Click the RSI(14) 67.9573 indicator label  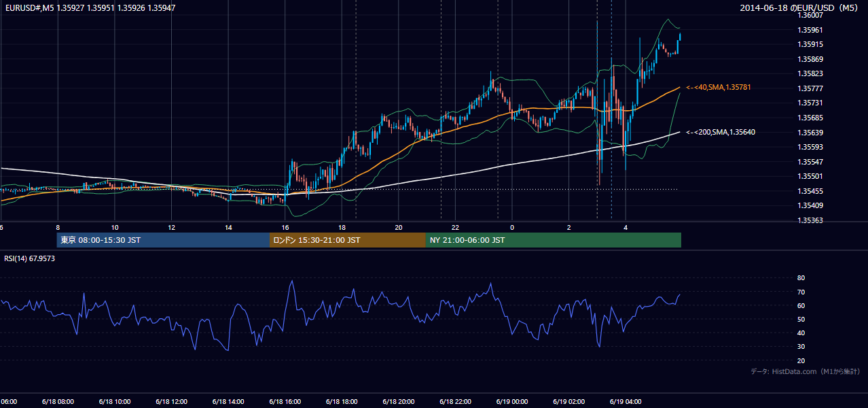pyautogui.click(x=30, y=258)
